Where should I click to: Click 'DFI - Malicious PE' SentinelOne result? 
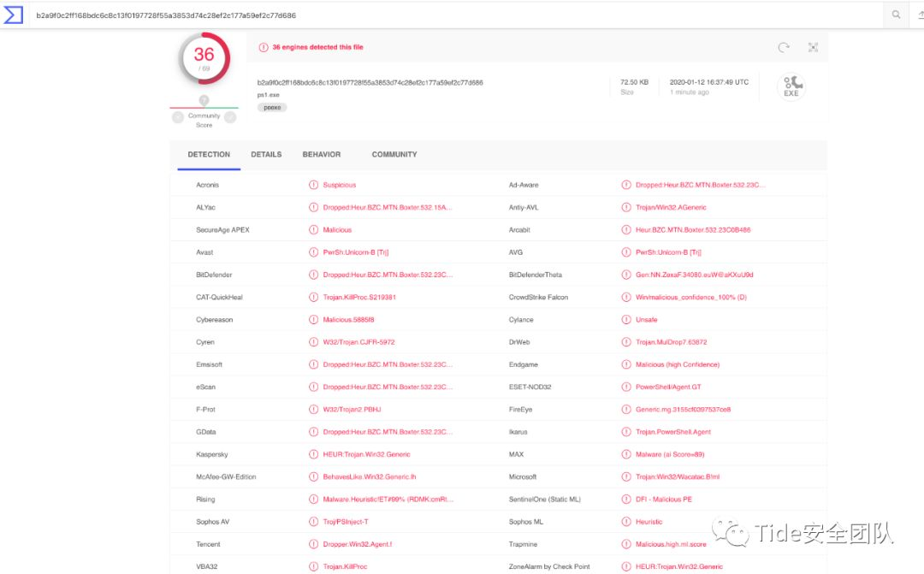[664, 500]
